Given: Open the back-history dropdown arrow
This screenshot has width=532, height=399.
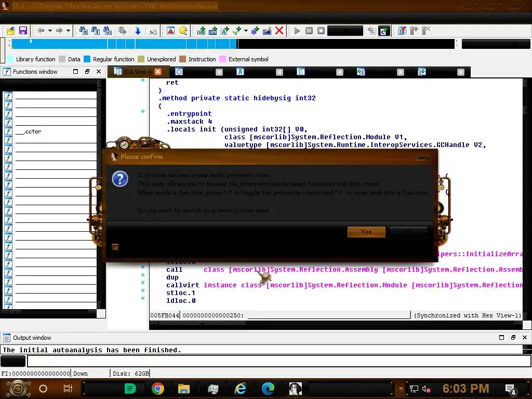Looking at the screenshot, I should pyautogui.click(x=50, y=31).
